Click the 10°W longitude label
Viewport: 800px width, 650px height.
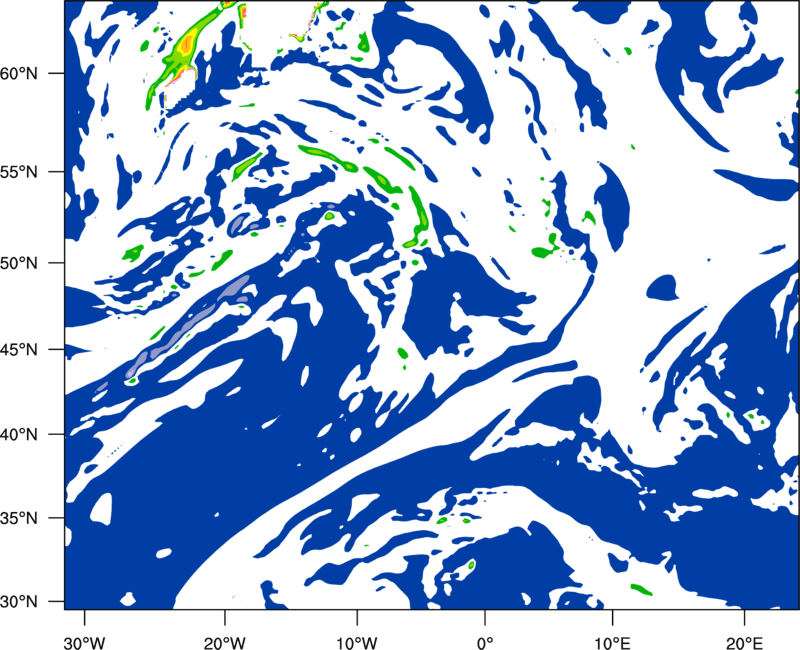tap(356, 643)
